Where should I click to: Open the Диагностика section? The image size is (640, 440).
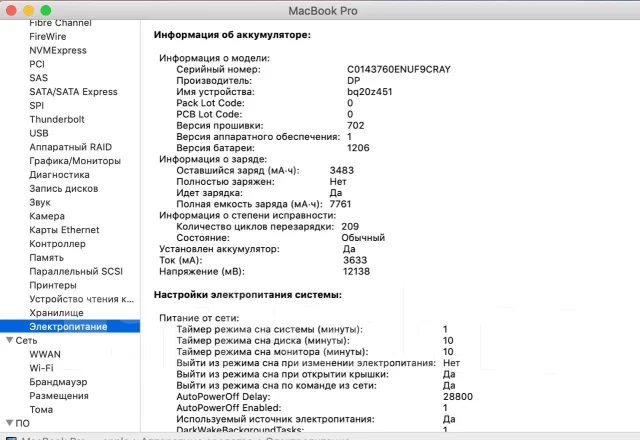(x=59, y=175)
